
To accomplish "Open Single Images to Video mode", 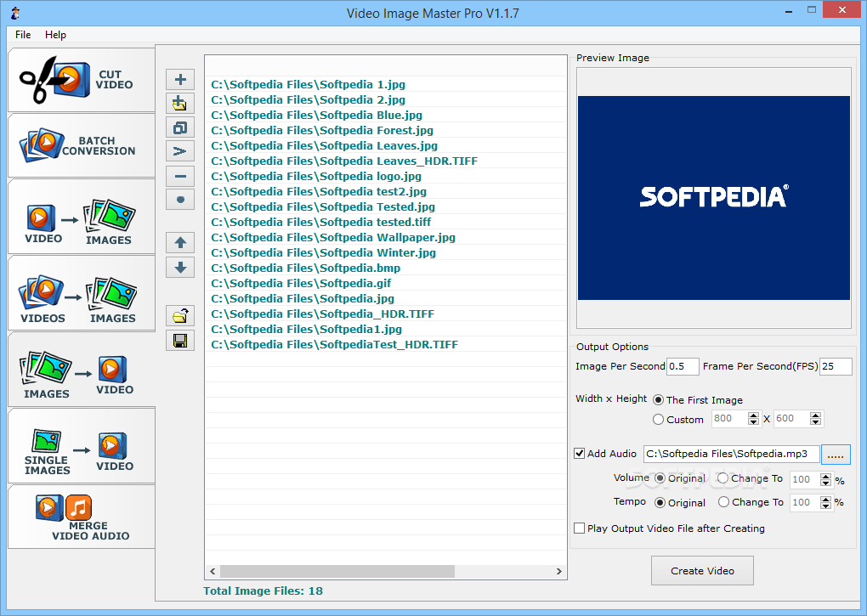I will click(x=82, y=446).
